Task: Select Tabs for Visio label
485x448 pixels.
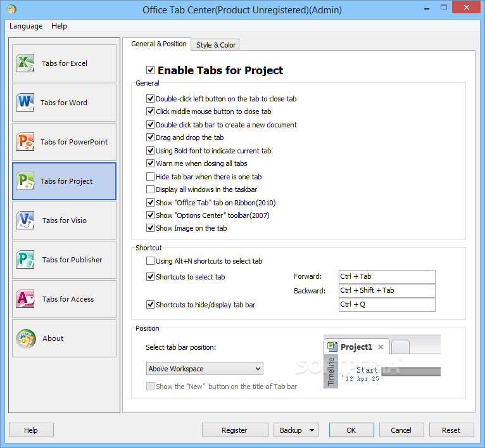Action: tap(65, 221)
